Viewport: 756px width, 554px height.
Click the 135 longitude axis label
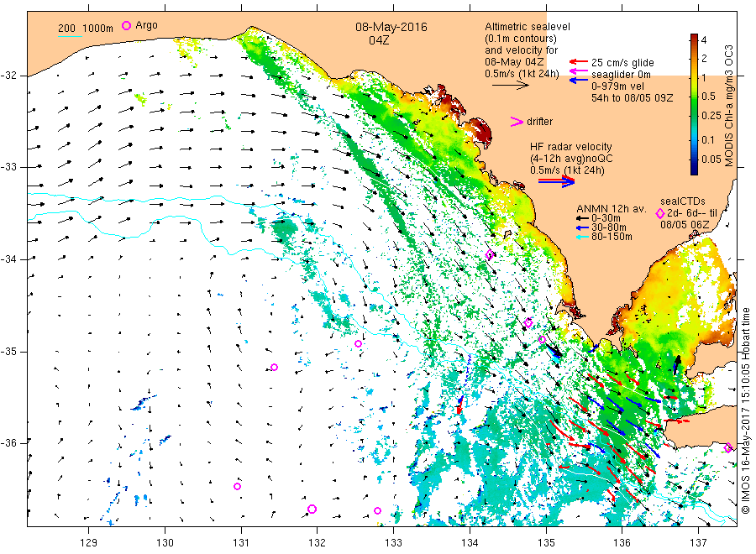pos(546,543)
